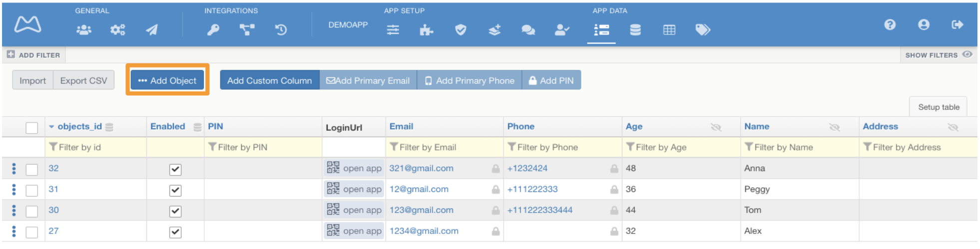
Task: Sort by the PIN column header
Action: (215, 126)
